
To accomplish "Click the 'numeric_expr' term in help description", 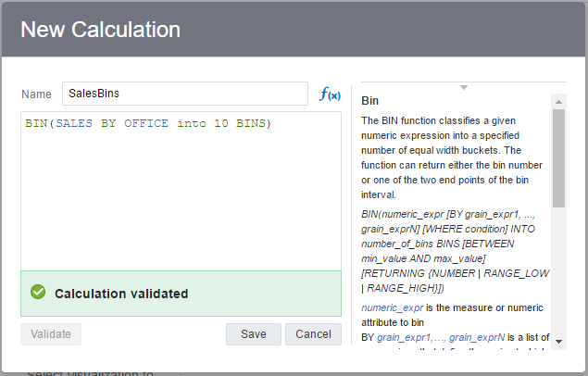I will pyautogui.click(x=393, y=308).
